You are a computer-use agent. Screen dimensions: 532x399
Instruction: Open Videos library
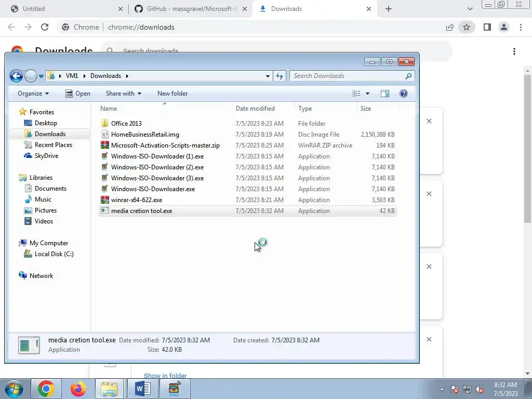pos(44,221)
